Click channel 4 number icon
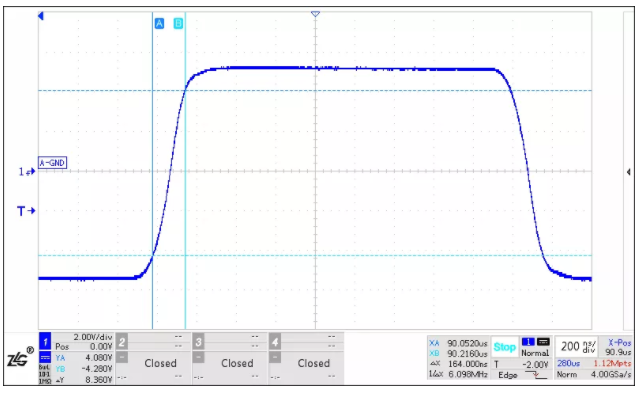 click(x=275, y=341)
